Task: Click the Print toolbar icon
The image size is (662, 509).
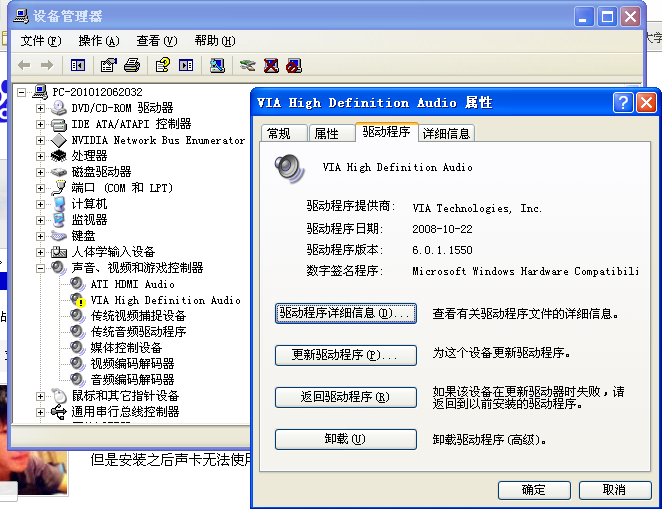Action: tap(132, 65)
